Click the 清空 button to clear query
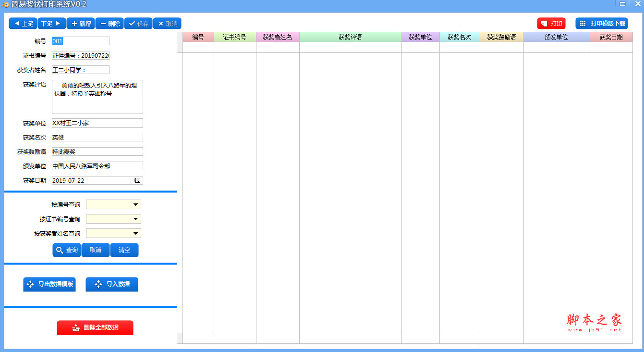 (124, 250)
